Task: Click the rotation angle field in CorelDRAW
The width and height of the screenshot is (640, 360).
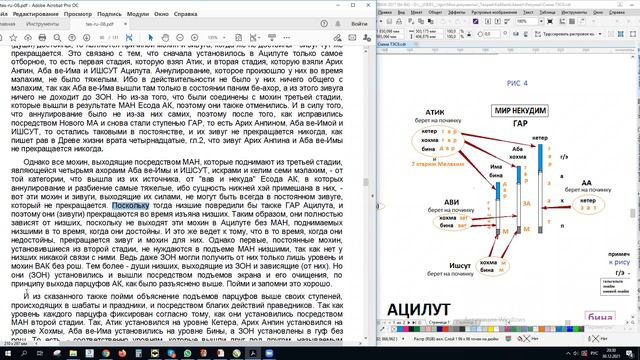Action: (491, 34)
